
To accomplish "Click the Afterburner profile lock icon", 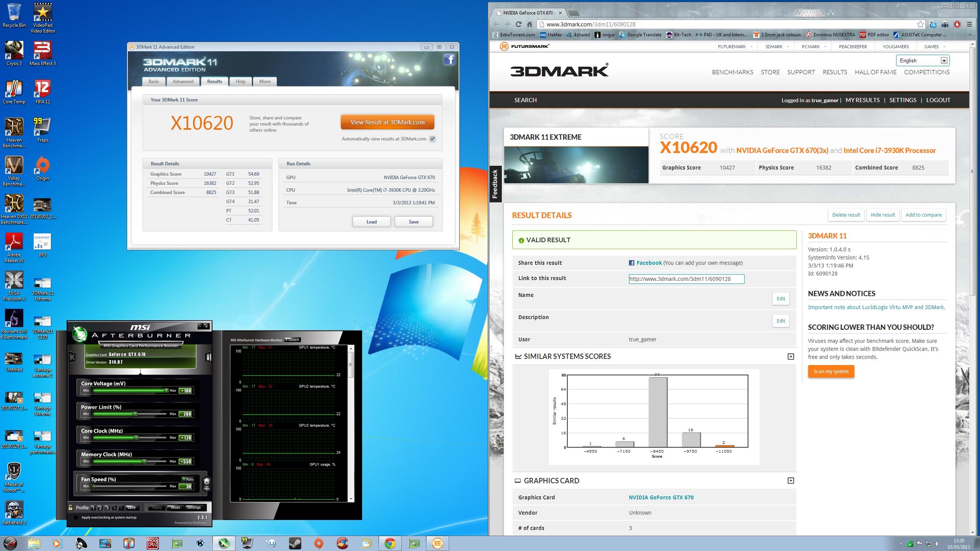I will pos(71,507).
